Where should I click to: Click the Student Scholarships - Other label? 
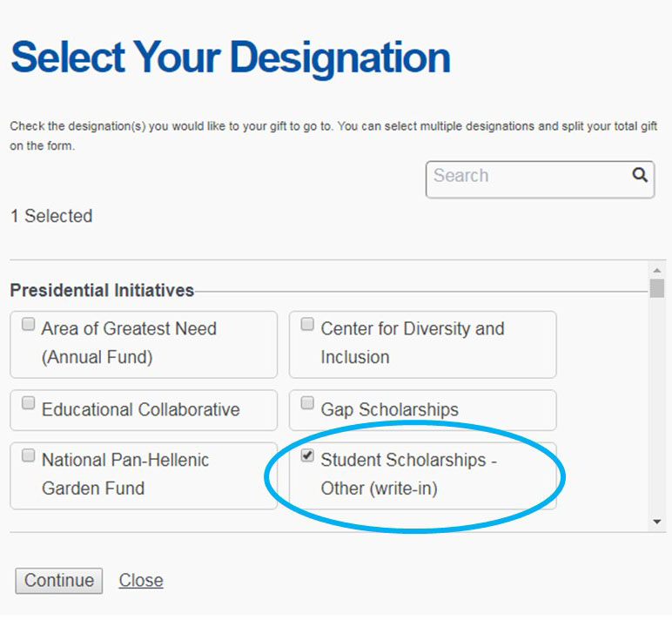click(409, 474)
